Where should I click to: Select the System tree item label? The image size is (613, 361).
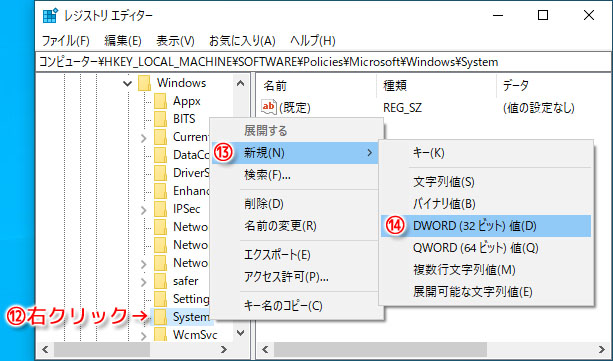[191, 317]
